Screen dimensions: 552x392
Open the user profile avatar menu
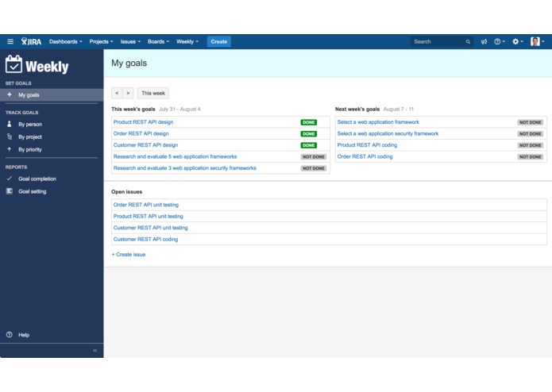coord(537,41)
